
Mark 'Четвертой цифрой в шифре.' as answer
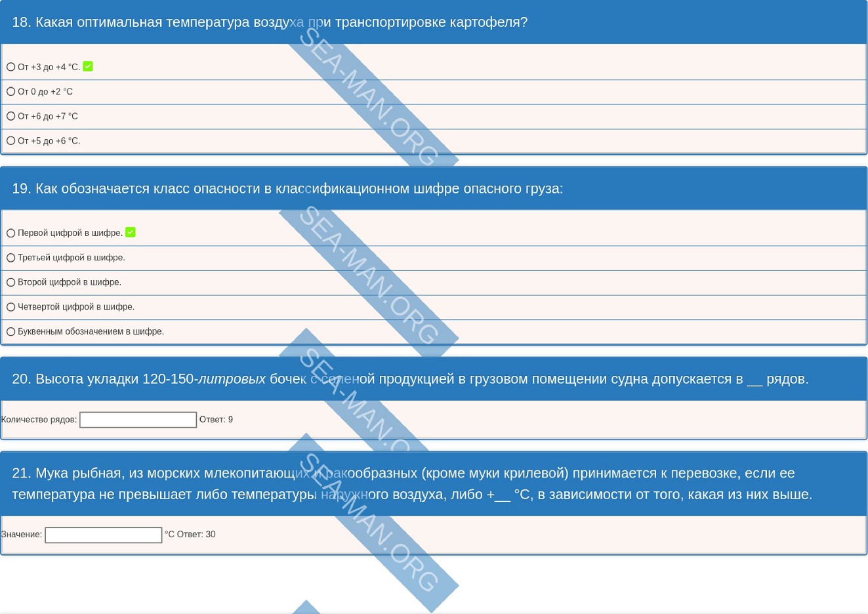pos(10,307)
